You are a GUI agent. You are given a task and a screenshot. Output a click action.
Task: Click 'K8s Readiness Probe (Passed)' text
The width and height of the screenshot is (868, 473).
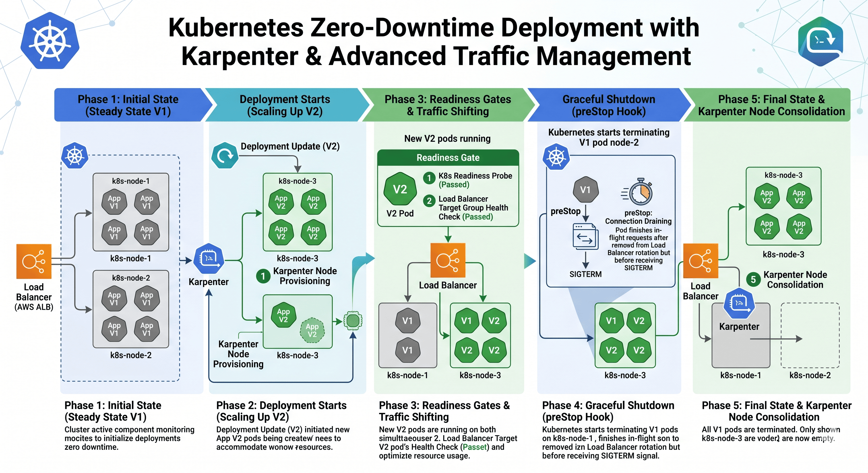click(475, 180)
